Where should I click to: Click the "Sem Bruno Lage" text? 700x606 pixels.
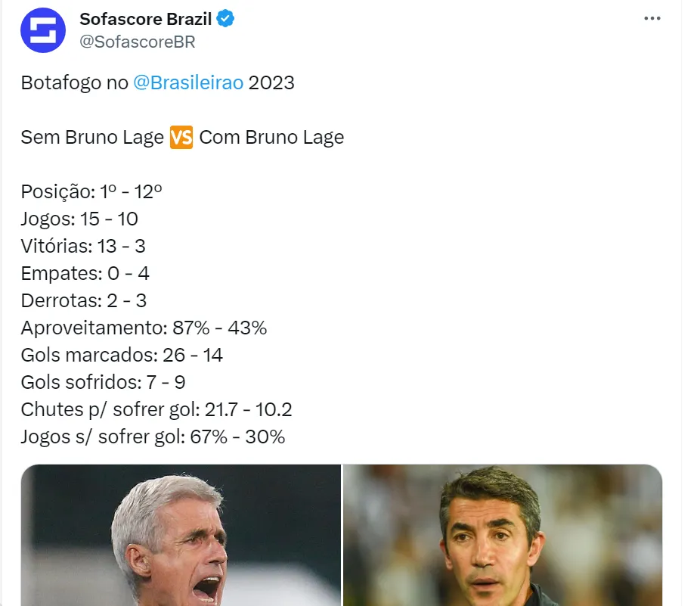point(92,138)
